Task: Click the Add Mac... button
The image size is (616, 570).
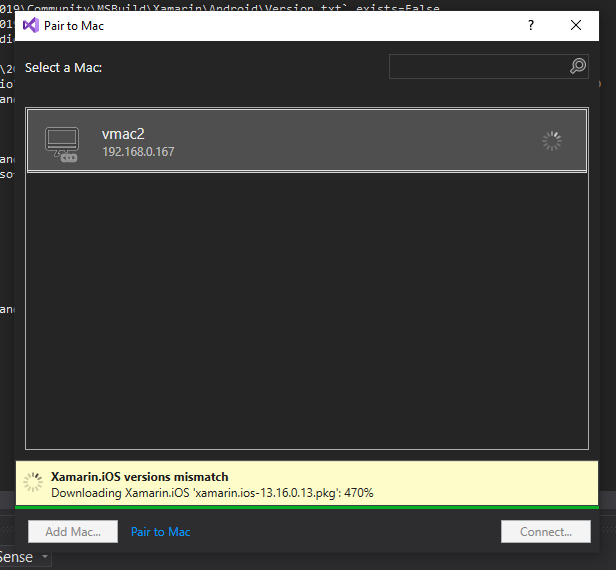Action: click(73, 532)
